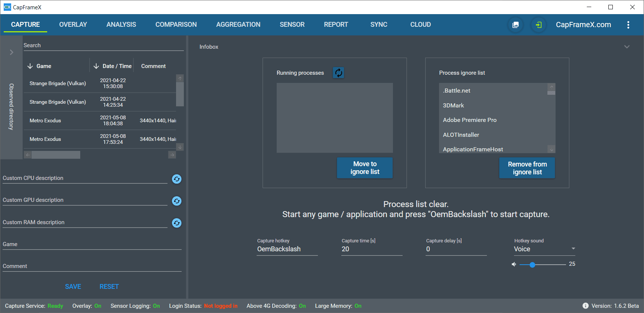The image size is (644, 313).
Task: Sort records by Date / Time column
Action: 113,66
